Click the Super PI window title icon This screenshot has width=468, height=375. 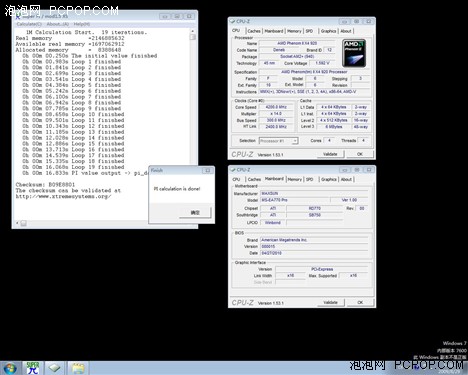pos(18,16)
